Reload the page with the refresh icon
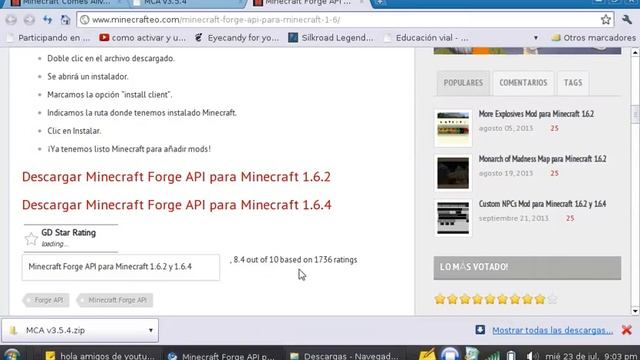640x360 pixels. pyautogui.click(x=47, y=20)
